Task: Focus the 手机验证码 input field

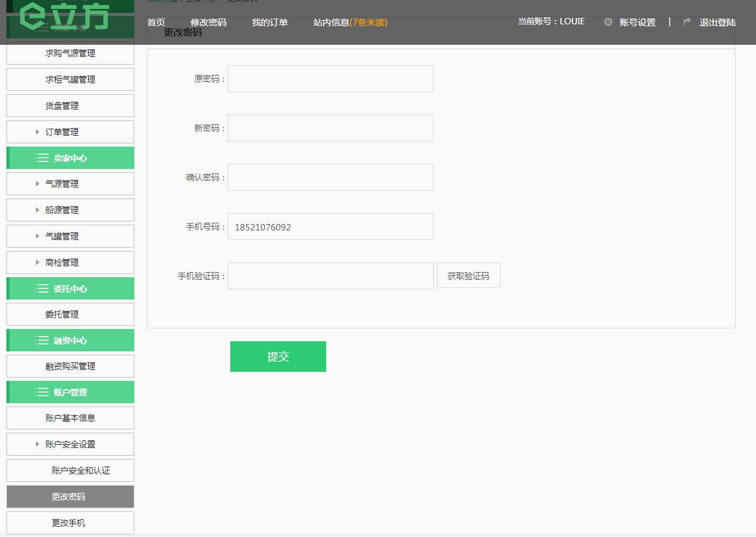Action: pos(330,275)
